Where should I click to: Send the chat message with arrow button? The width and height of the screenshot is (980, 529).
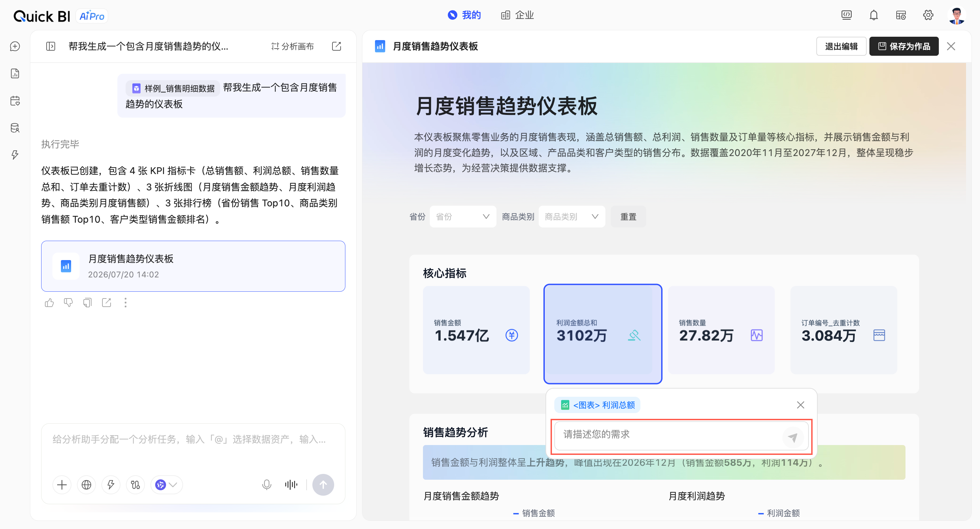(x=323, y=484)
